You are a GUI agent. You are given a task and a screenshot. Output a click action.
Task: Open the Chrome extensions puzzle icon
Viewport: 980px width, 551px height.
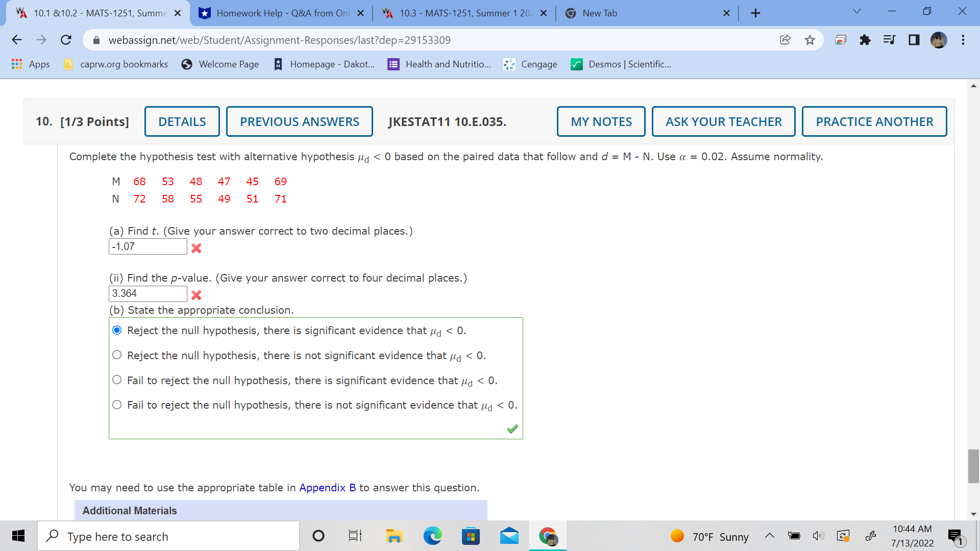(x=865, y=40)
